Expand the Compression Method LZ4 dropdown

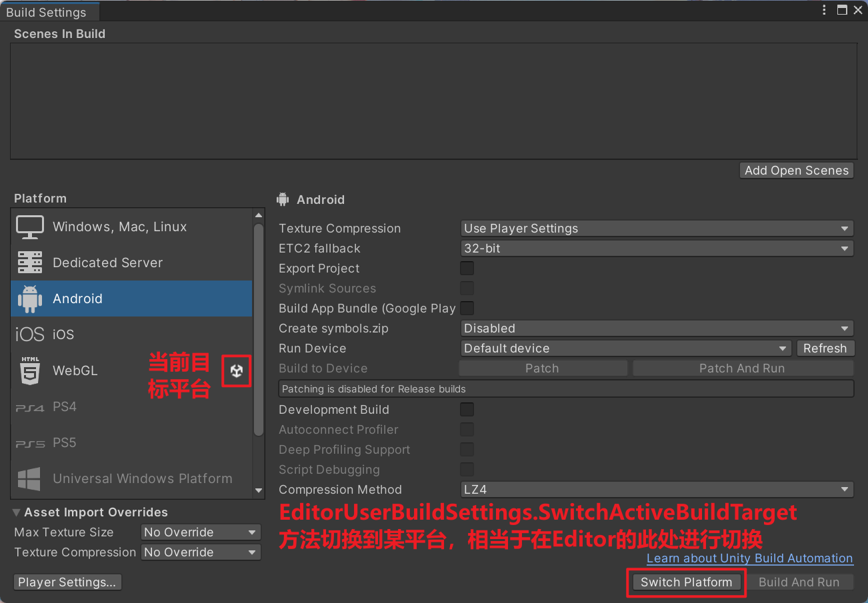pos(657,490)
